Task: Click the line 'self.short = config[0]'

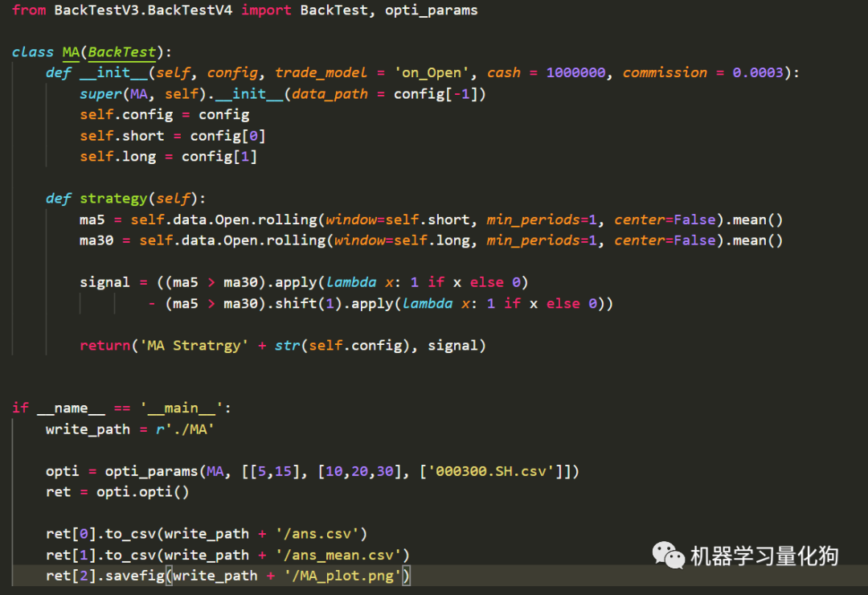Action: tap(173, 136)
